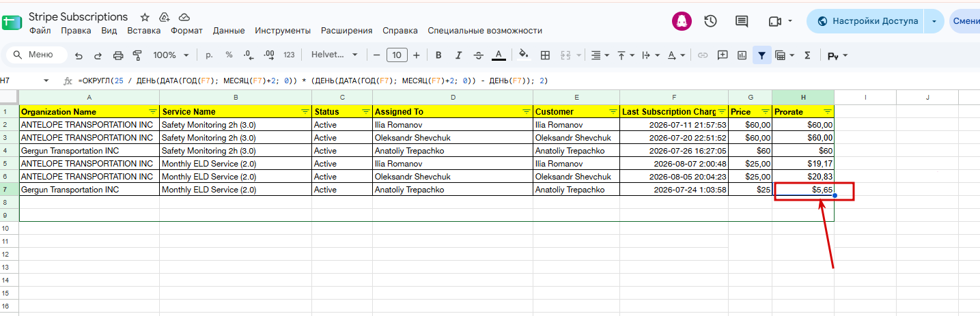Apply strikethrough formatting
The height and width of the screenshot is (316, 980).
coord(479,55)
